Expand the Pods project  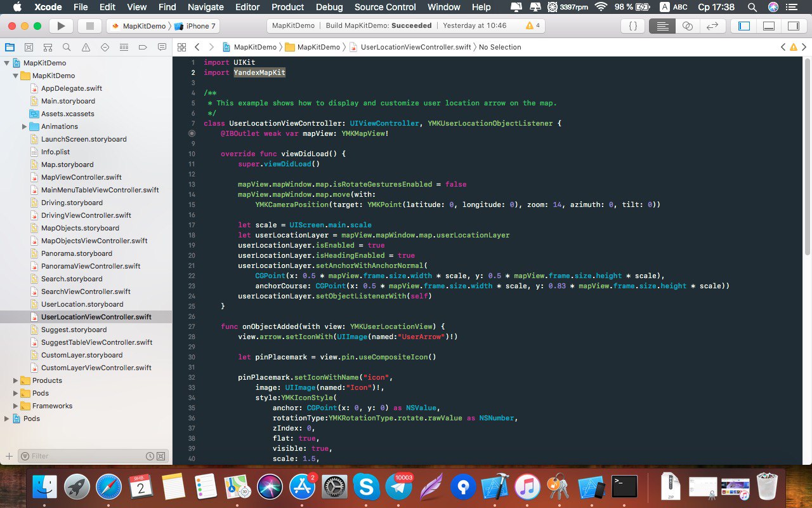pyautogui.click(x=7, y=418)
